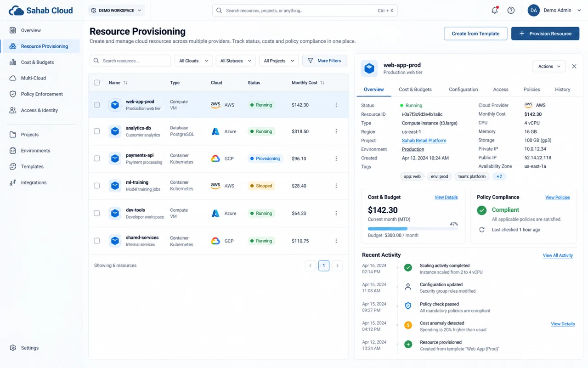Switch to the Policies tab
The width and height of the screenshot is (588, 368).
point(531,90)
